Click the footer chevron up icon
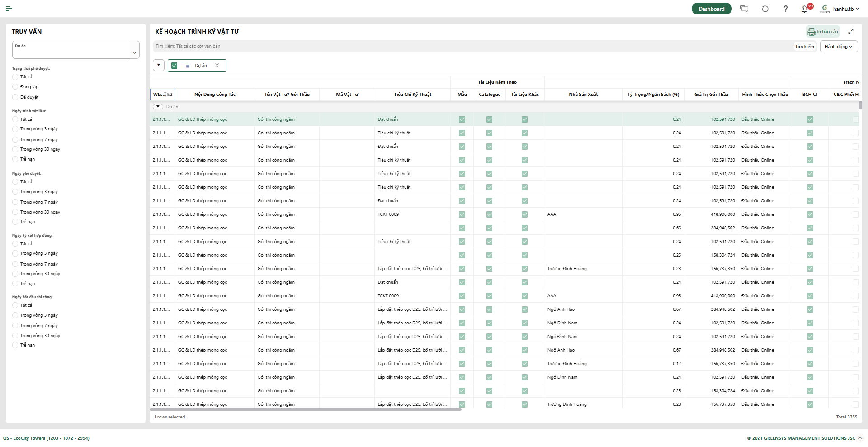Screen dimensions: 868x447 click(x=860, y=438)
